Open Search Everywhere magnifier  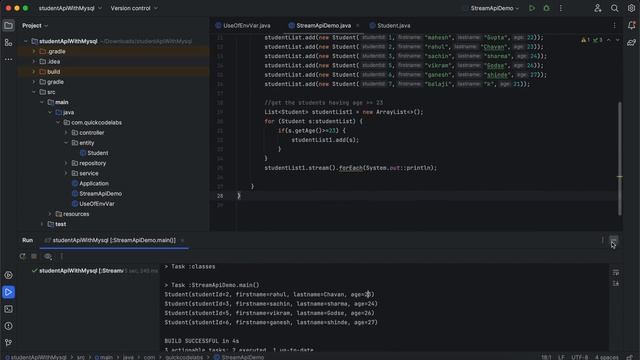pos(614,8)
